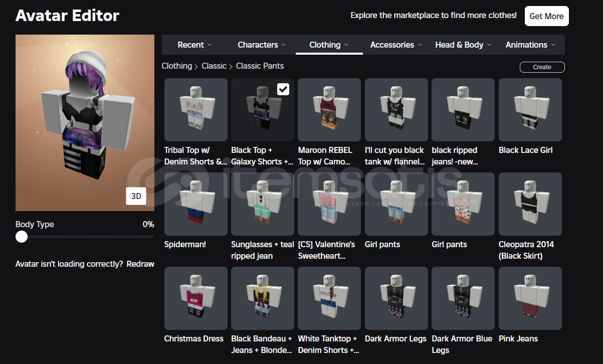Go to Clothing in the breadcrumb
Screen dimensions: 603x364
(x=177, y=66)
